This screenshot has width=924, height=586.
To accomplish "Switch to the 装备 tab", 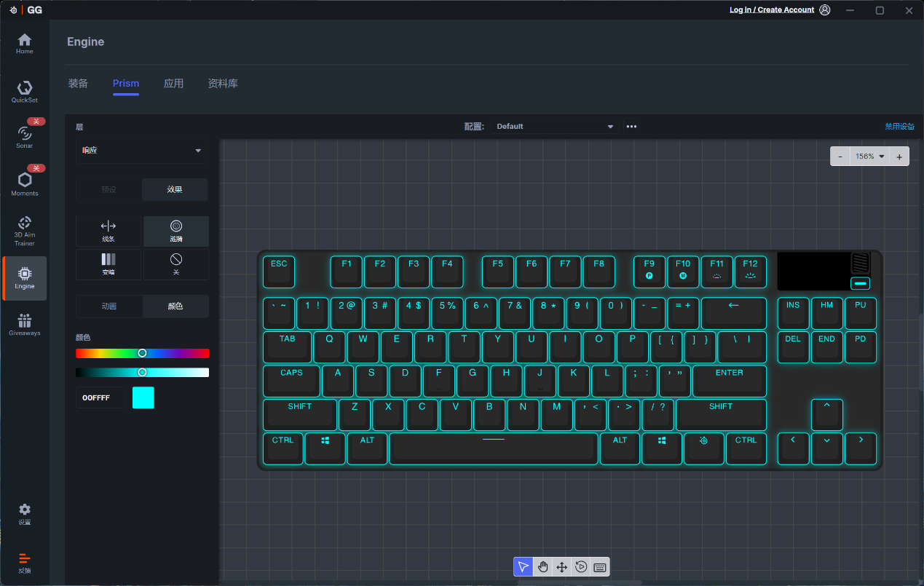I will click(78, 84).
